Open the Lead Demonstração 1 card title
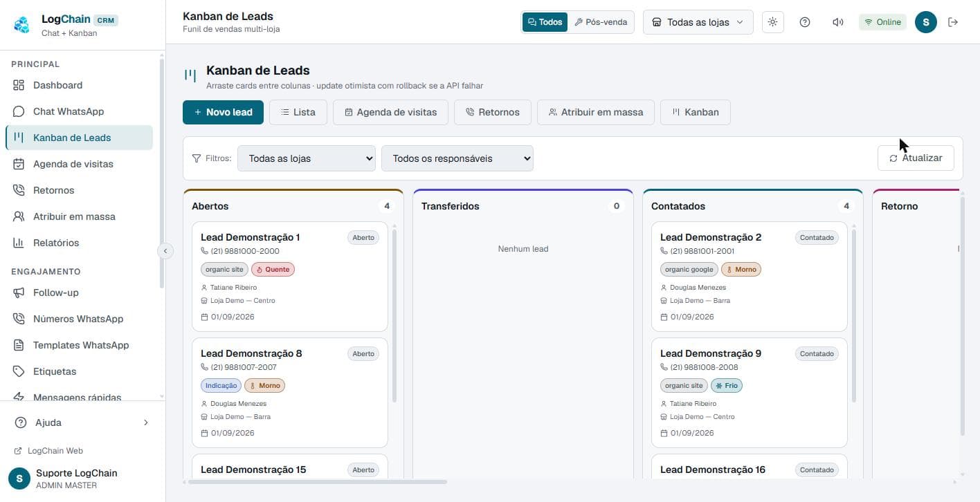This screenshot has height=502, width=980. (x=250, y=237)
